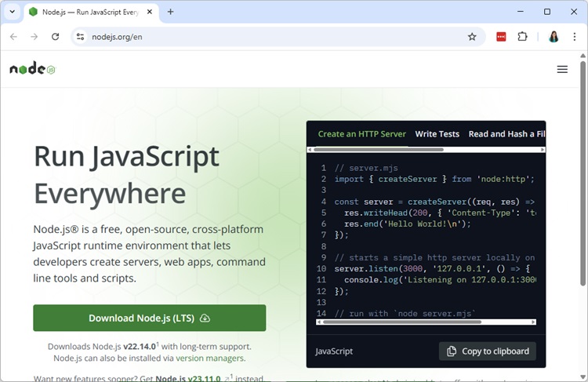Click the red extension icon in toolbar
Image resolution: width=588 pixels, height=382 pixels.
[x=501, y=37]
